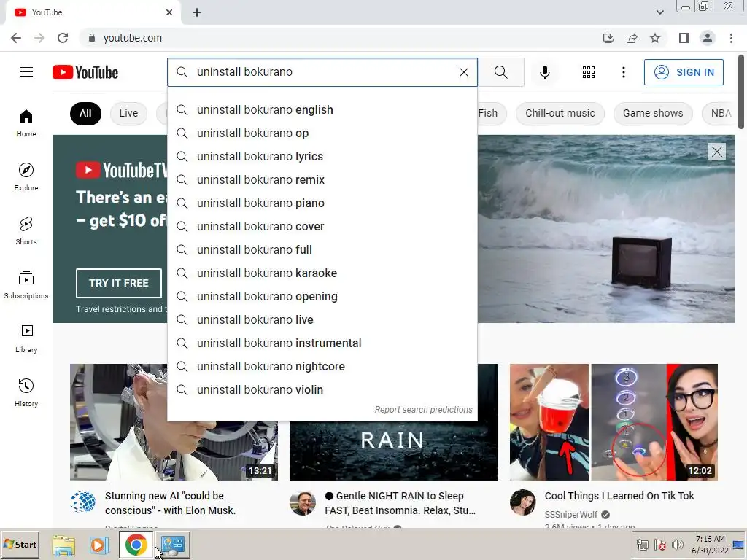This screenshot has height=560, width=747.
Task: Click inside the YouTube search field
Action: click(324, 72)
